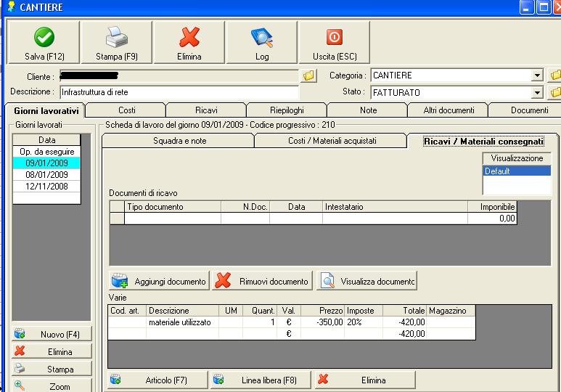The height and width of the screenshot is (392, 561).
Task: Click the Descrizione input field
Action: [179, 93]
